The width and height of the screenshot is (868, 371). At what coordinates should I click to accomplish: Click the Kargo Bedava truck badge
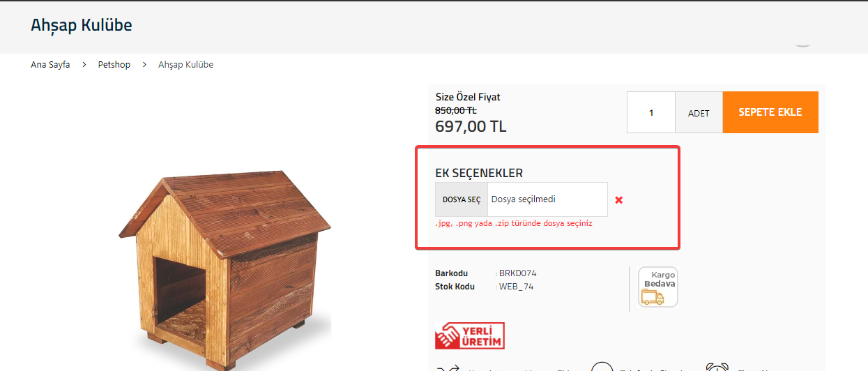click(x=658, y=287)
